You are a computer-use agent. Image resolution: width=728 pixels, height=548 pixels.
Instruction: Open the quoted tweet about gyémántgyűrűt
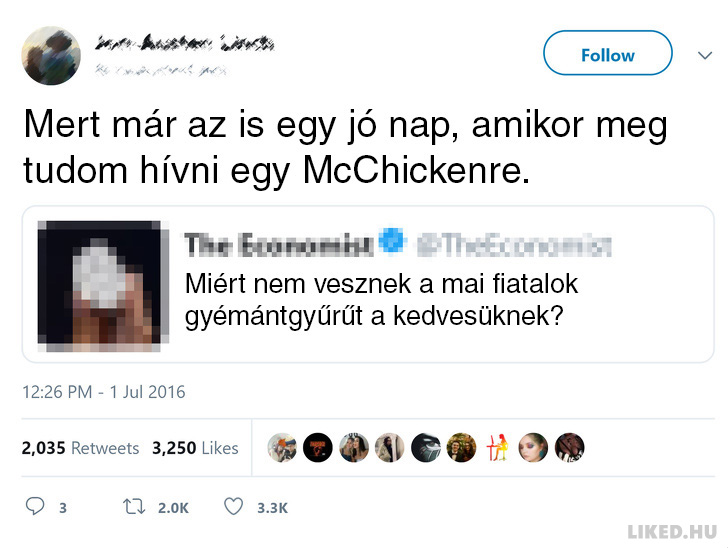click(368, 284)
